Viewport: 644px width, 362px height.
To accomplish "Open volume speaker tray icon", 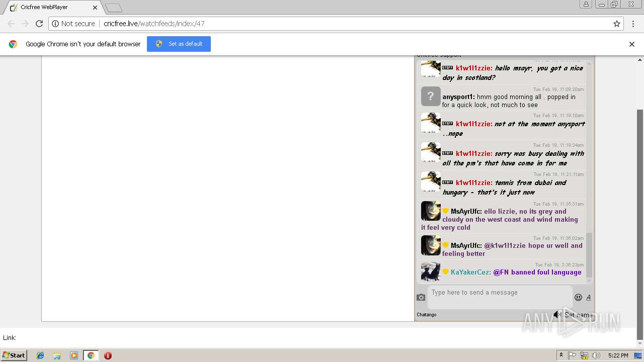I will (596, 355).
